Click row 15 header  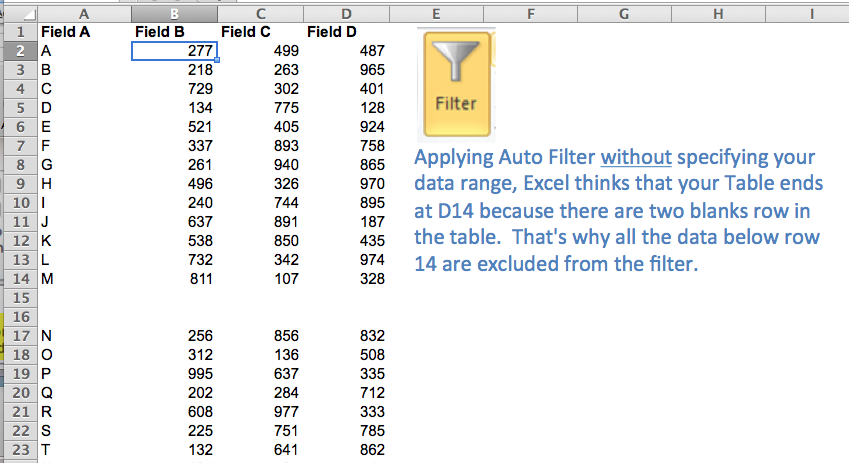(x=19, y=298)
